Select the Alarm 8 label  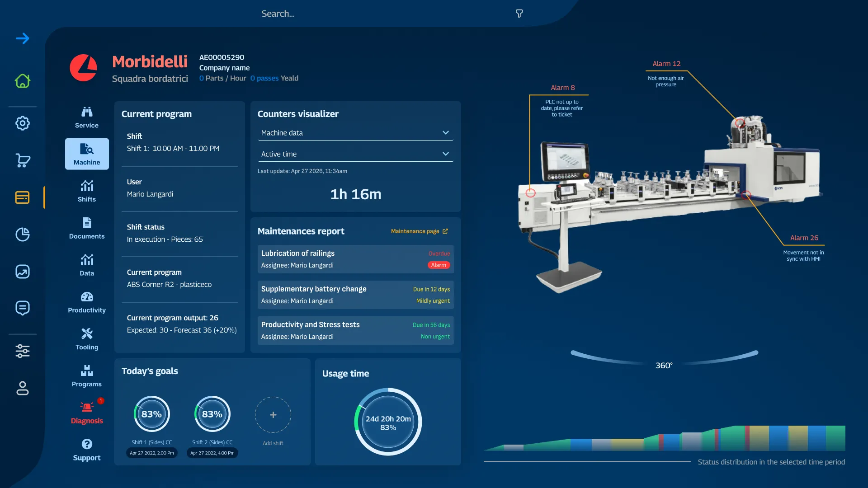pyautogui.click(x=563, y=88)
